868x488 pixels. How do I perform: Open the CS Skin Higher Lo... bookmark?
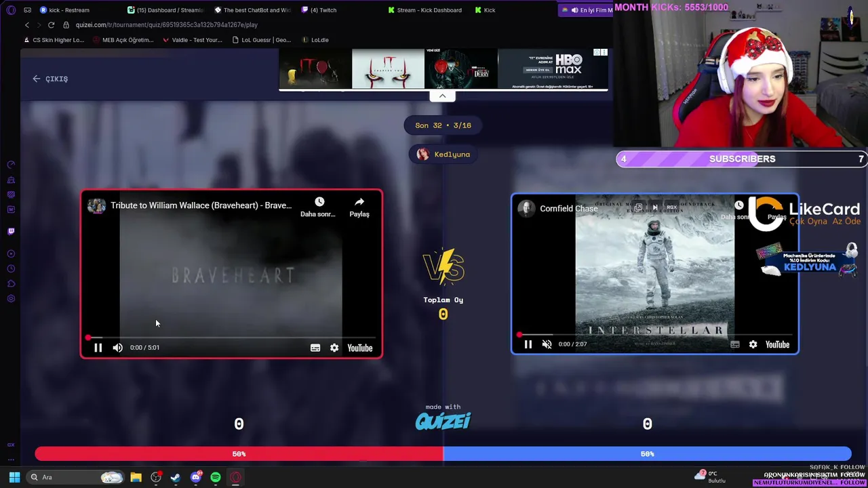54,40
